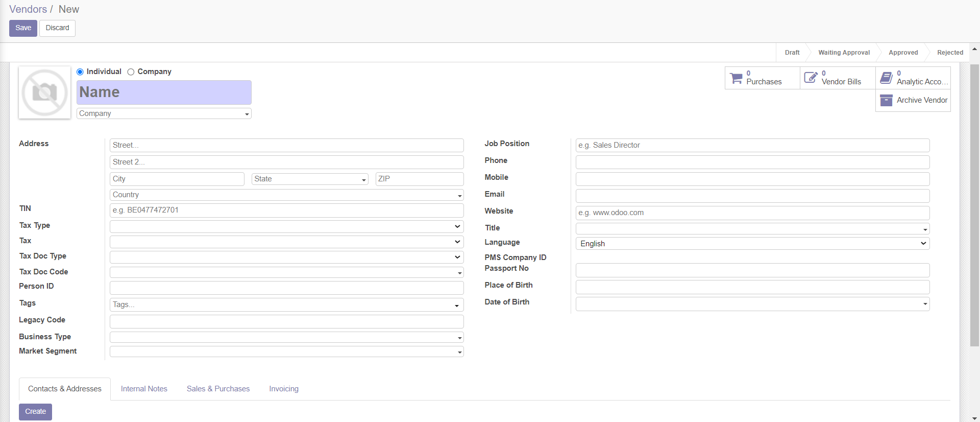This screenshot has height=422, width=980.
Task: Open the Country dropdown
Action: pos(286,195)
